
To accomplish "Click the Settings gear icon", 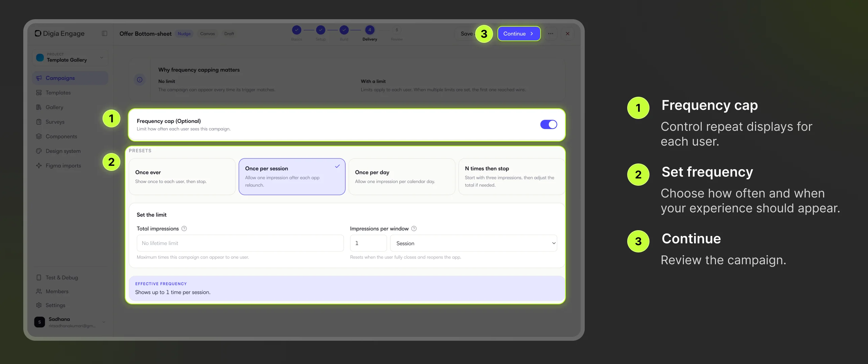I will [39, 305].
